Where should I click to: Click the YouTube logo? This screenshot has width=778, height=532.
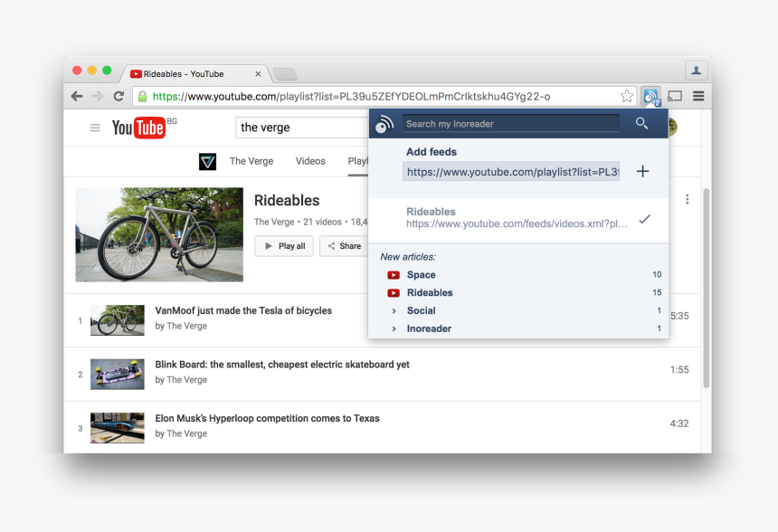(x=138, y=128)
